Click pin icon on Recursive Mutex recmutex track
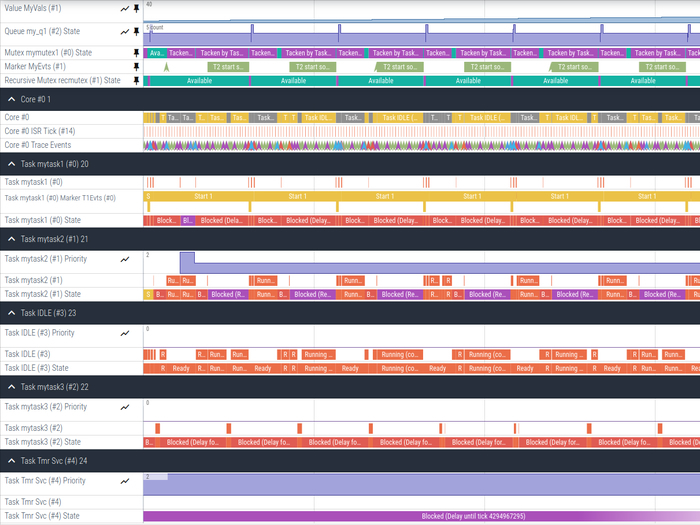The image size is (700, 525). (x=136, y=80)
